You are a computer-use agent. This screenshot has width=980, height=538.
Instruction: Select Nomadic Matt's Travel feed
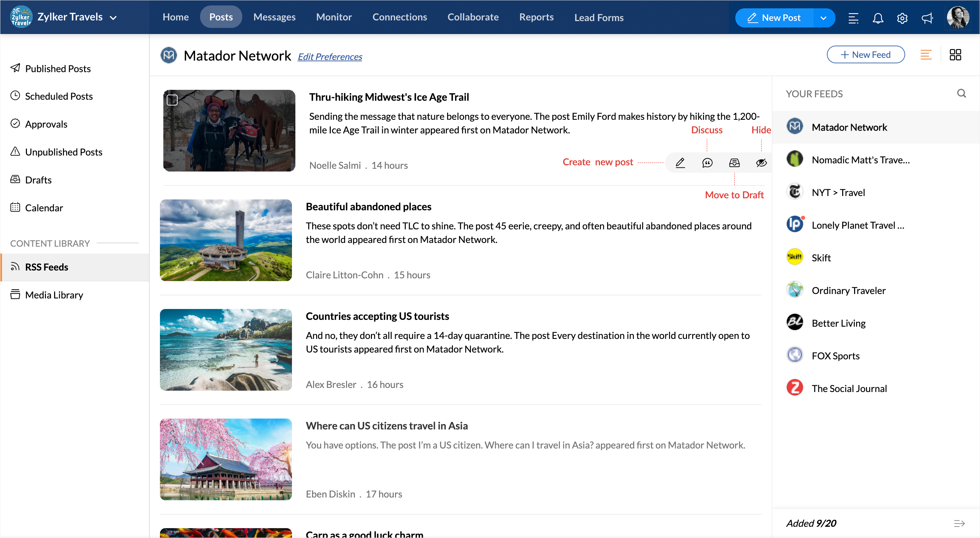coord(876,160)
